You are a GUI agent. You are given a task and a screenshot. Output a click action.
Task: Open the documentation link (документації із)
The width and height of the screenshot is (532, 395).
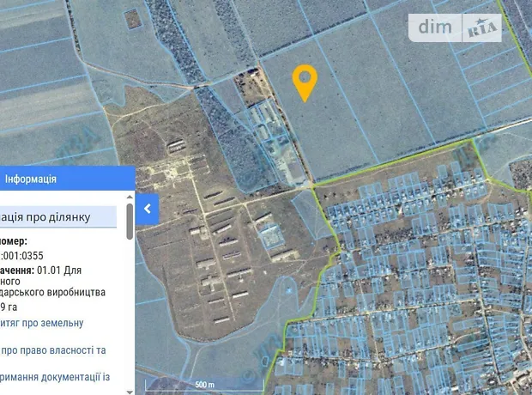[56, 377]
